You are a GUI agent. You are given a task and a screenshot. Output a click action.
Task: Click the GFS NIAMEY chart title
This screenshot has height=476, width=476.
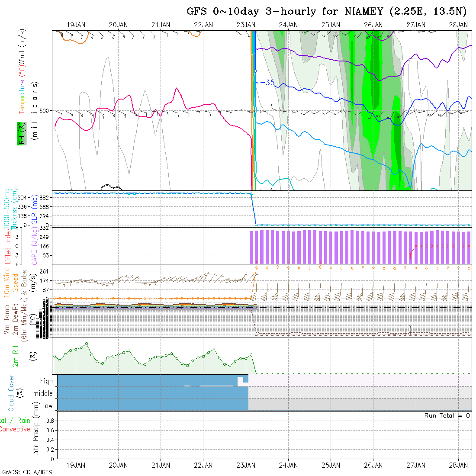pos(327,11)
